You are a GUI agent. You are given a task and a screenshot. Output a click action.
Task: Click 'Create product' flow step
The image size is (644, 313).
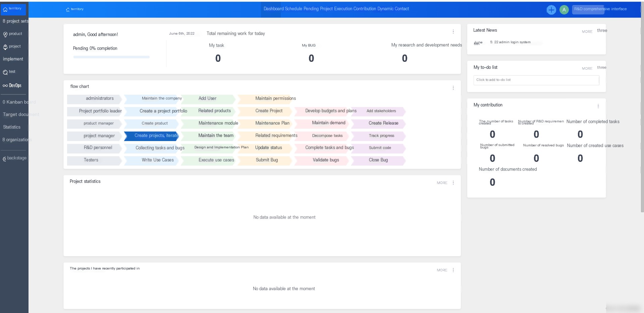click(x=151, y=123)
